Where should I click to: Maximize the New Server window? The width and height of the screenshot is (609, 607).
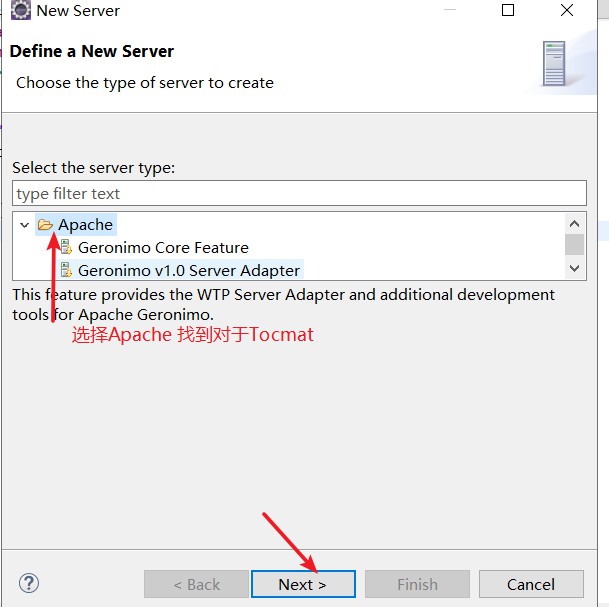pos(508,10)
